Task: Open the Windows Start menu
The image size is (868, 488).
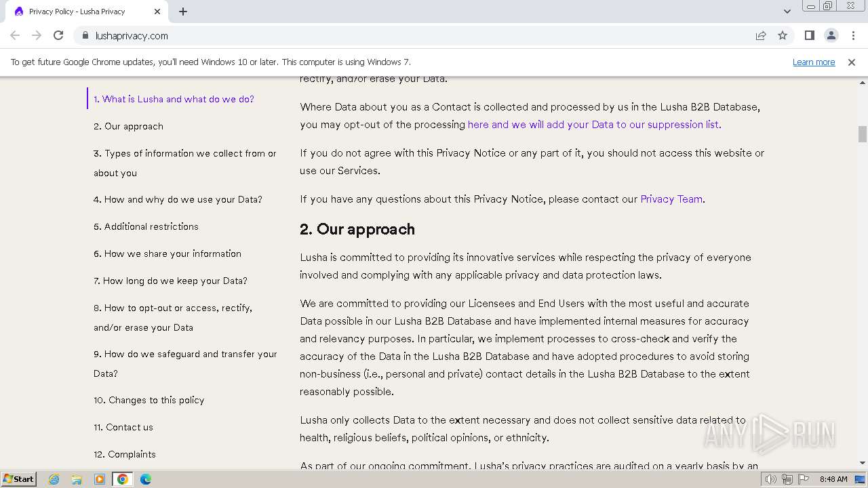Action: [x=18, y=479]
